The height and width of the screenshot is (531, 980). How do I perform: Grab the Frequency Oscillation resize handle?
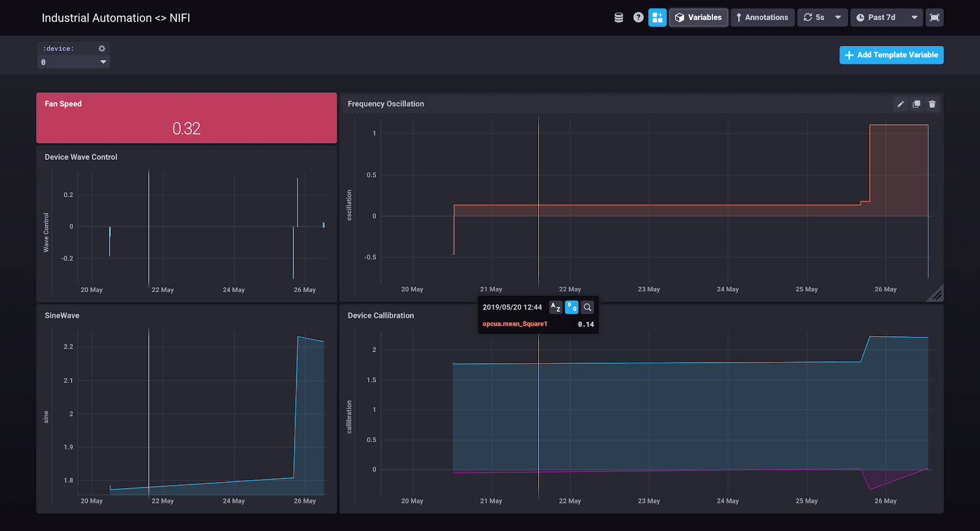937,295
